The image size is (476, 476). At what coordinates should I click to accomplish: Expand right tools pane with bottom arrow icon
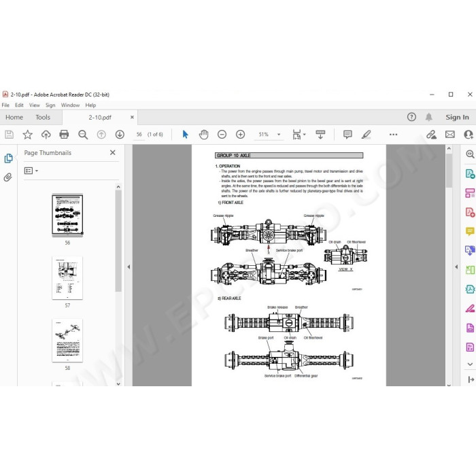[x=471, y=379]
